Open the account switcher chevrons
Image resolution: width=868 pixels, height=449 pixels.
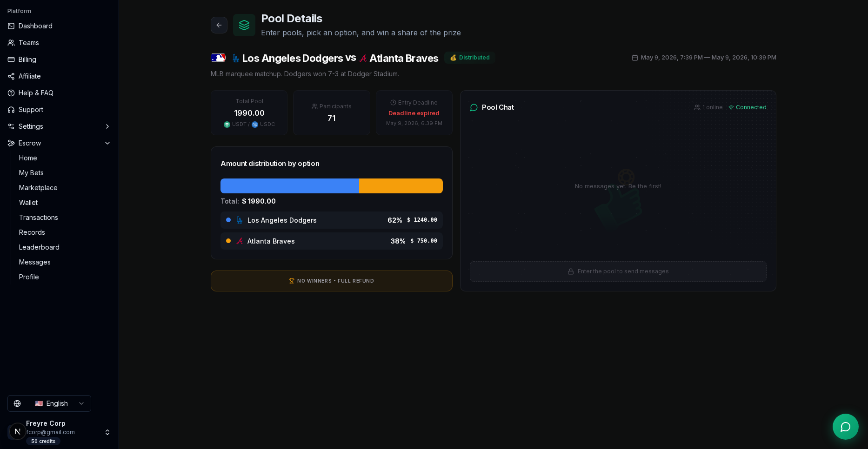(107, 432)
